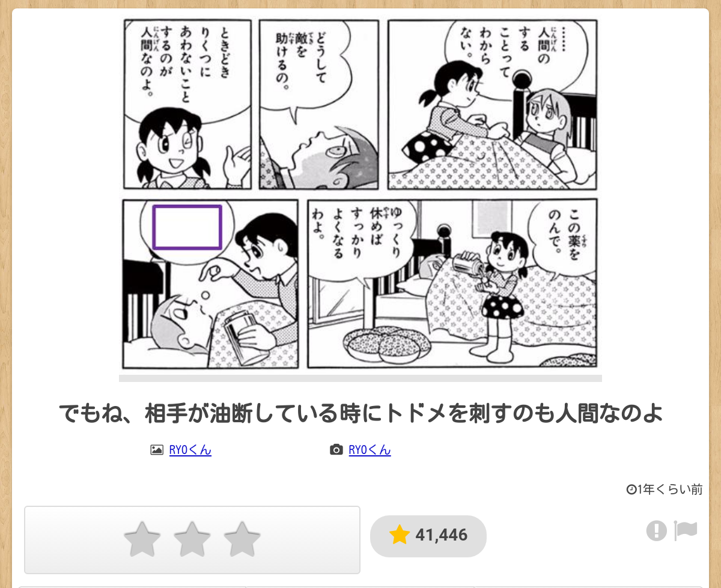
Task: Click the caption text でもね、相手が油断している
Action: pyautogui.click(x=360, y=413)
